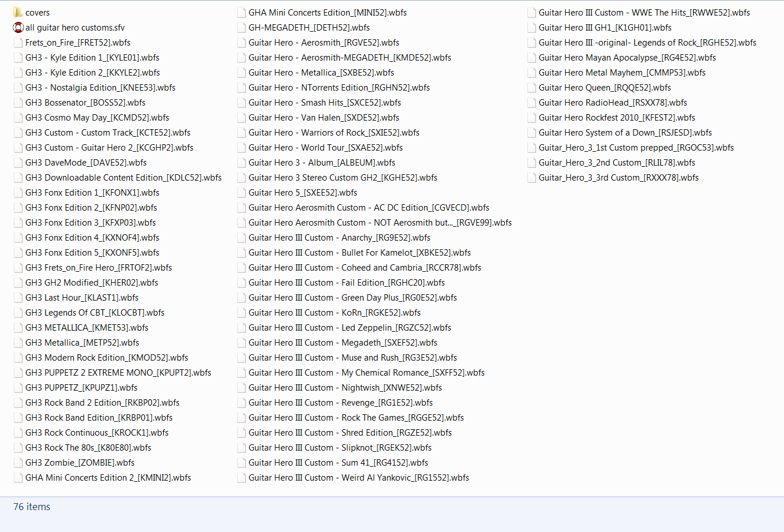Select GH3 Downloadable Content Edition_[KDLC52].wbfs

(x=123, y=177)
